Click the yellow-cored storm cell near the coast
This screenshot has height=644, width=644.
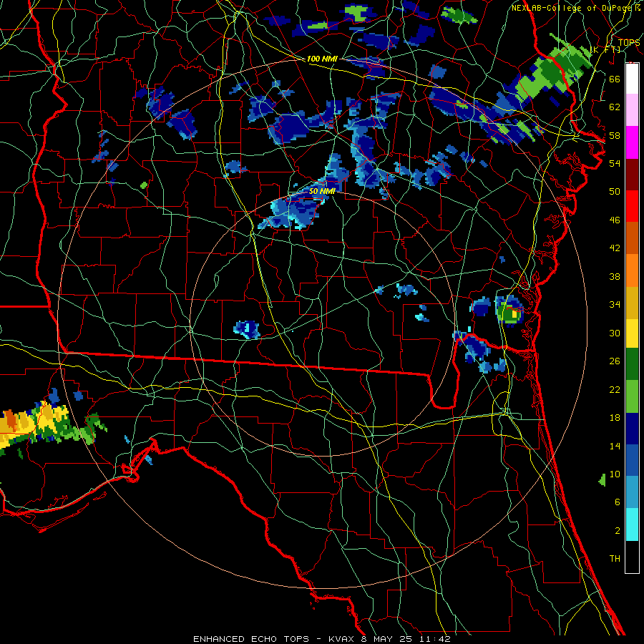pos(509,313)
